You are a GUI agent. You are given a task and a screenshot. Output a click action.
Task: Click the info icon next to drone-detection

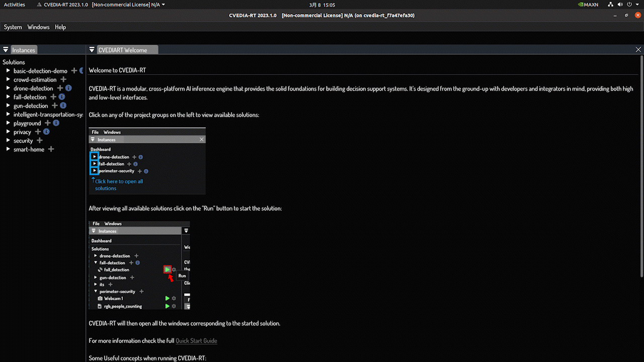(x=68, y=88)
